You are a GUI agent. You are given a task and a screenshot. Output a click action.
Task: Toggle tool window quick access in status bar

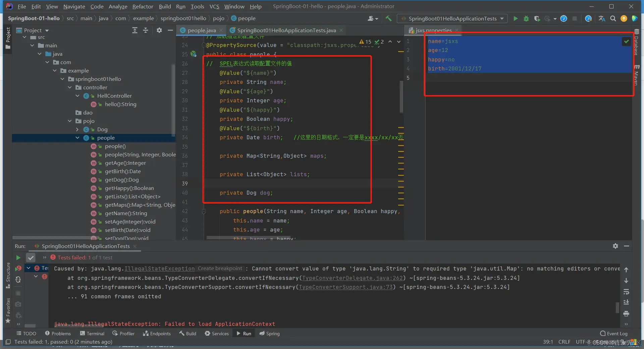point(8,342)
